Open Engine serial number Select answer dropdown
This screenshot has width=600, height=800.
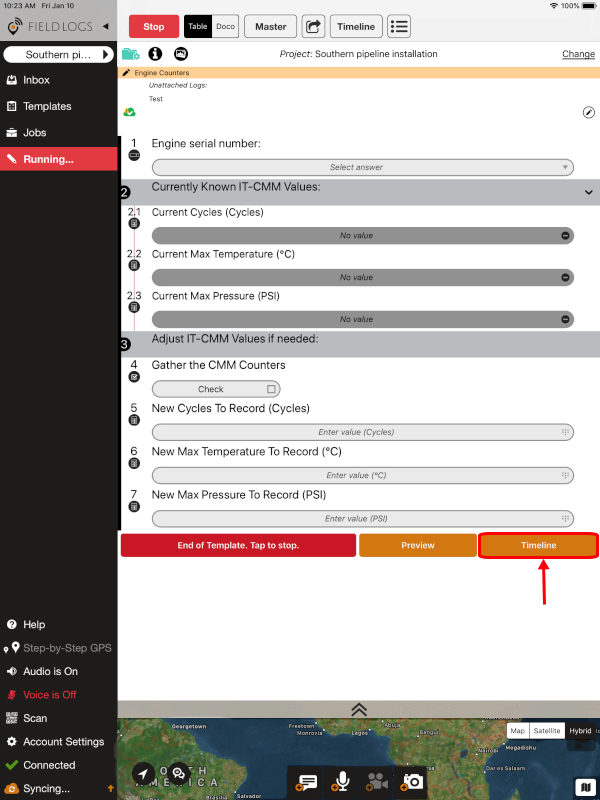coord(362,167)
